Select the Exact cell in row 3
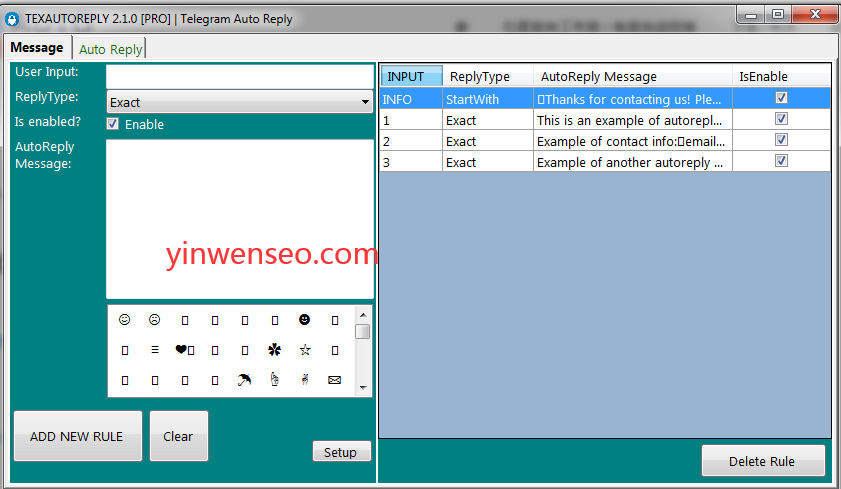The height and width of the screenshot is (489, 841). [488, 162]
